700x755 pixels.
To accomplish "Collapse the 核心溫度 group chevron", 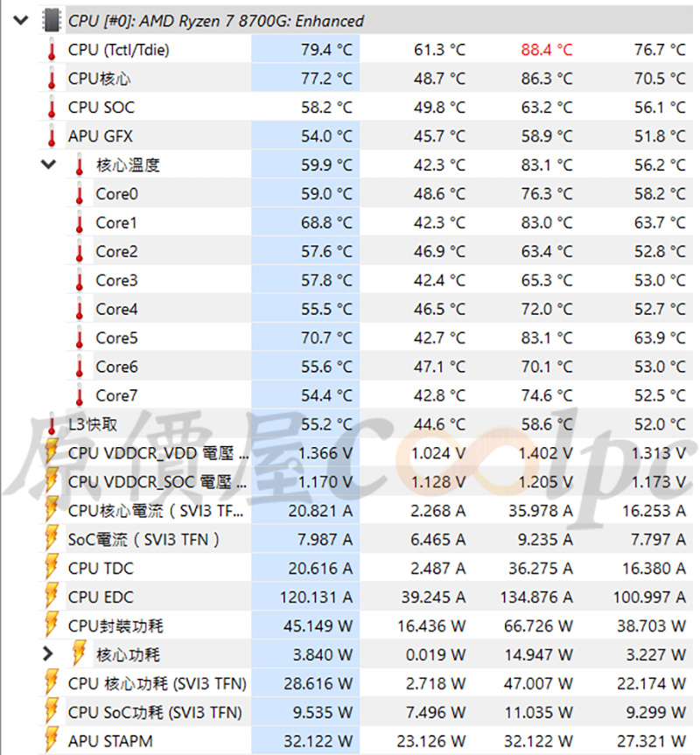I will (48, 164).
